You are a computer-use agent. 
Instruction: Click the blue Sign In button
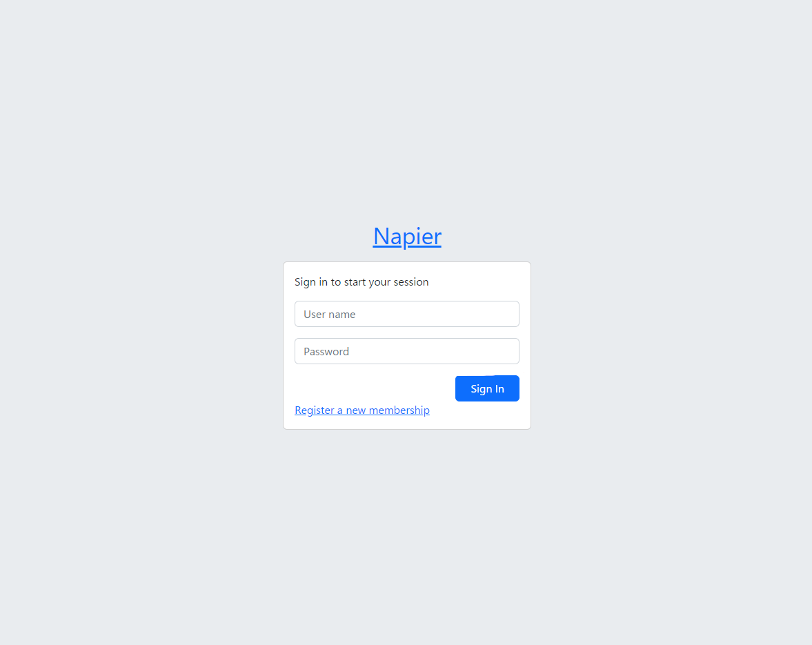(487, 389)
